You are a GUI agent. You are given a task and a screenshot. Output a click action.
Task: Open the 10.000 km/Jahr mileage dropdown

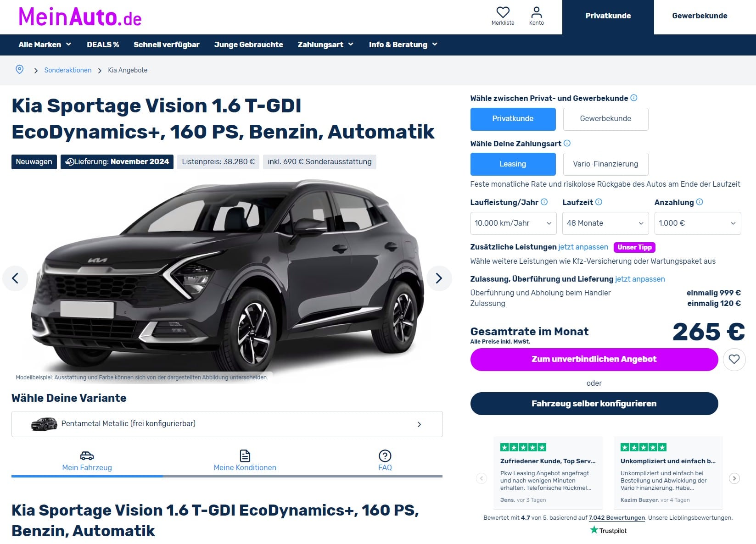tap(513, 223)
